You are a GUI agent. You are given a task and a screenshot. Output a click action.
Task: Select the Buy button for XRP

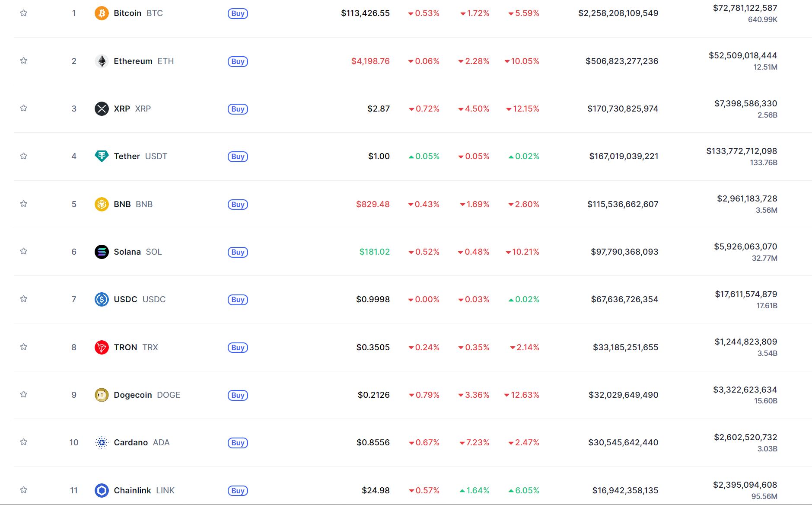[238, 109]
